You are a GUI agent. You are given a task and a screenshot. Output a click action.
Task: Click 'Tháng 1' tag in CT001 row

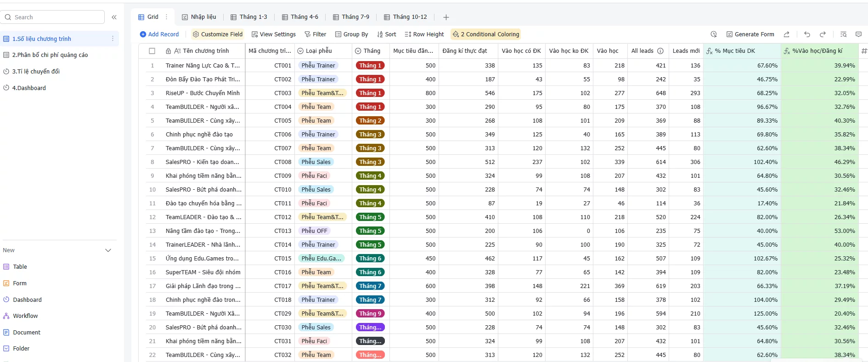(x=370, y=65)
